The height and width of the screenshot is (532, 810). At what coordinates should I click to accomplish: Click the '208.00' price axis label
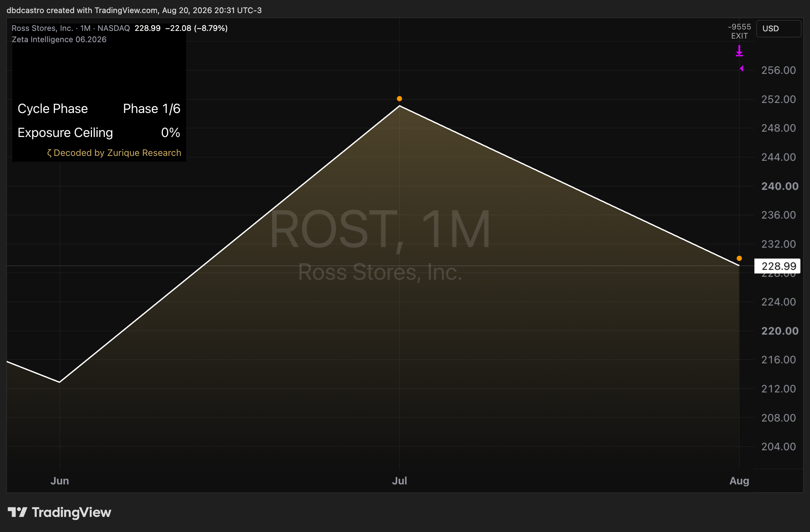[778, 418]
